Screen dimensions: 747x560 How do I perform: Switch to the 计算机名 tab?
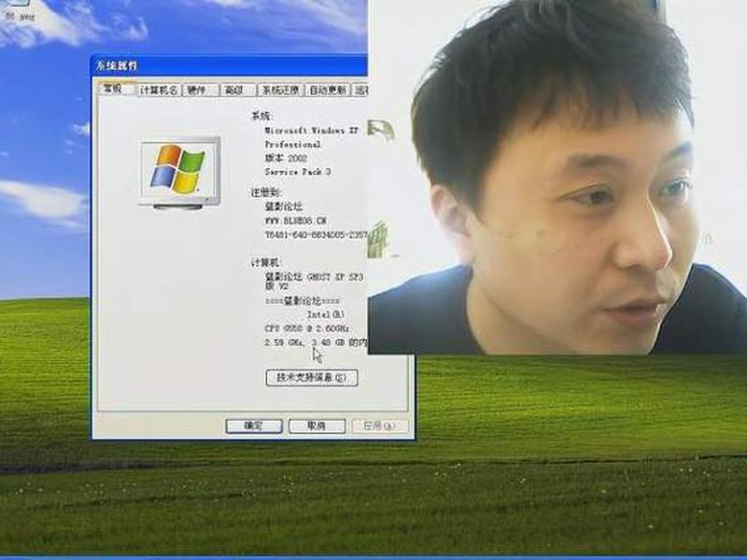[159, 90]
